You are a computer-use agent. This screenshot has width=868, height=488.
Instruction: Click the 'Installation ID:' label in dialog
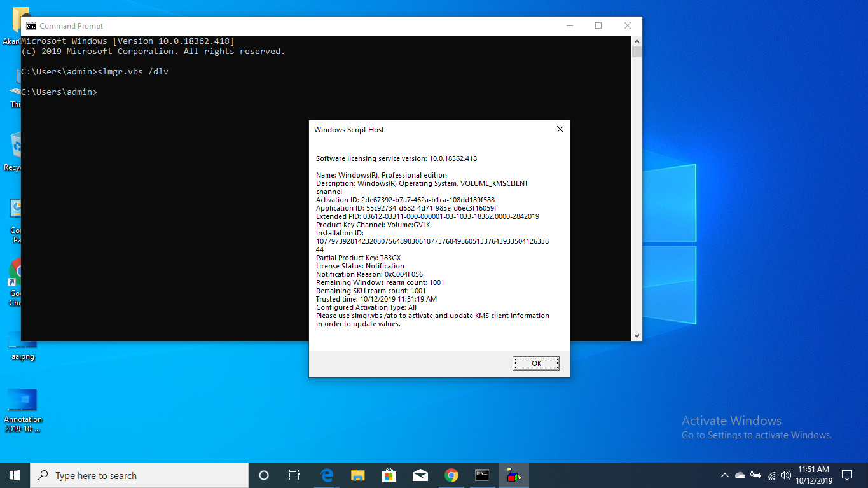[x=340, y=233]
